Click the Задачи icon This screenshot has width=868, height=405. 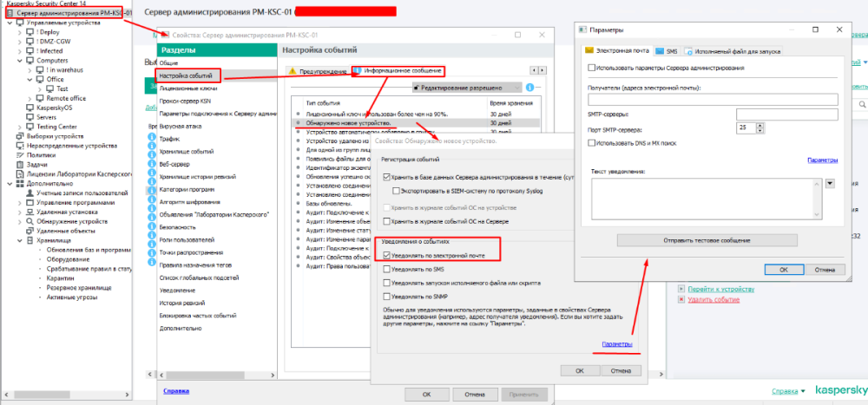(21, 164)
